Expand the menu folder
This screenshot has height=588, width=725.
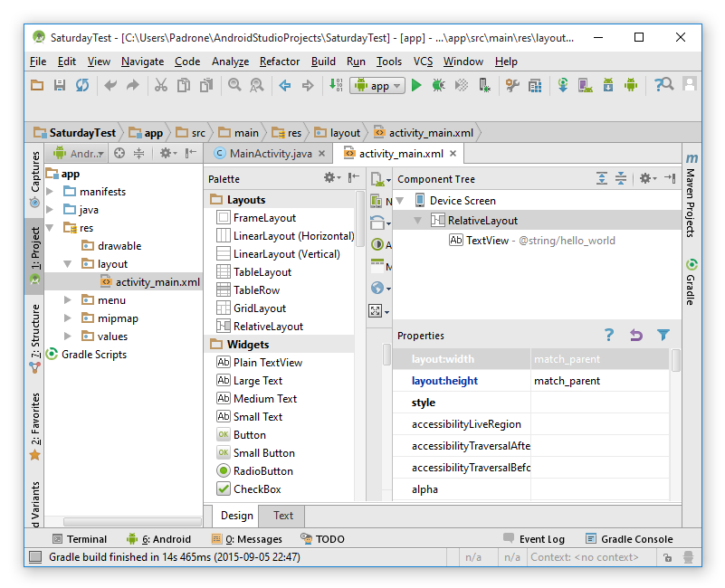[x=68, y=300]
